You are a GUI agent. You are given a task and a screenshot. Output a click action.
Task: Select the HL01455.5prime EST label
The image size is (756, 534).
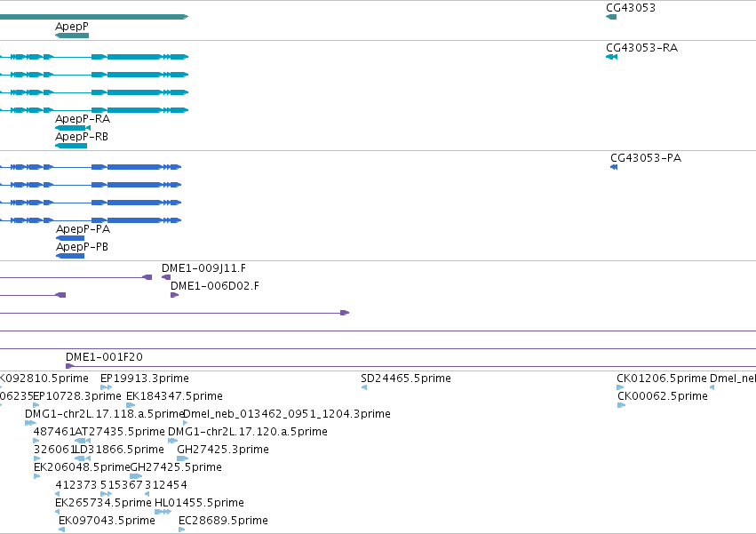199,503
